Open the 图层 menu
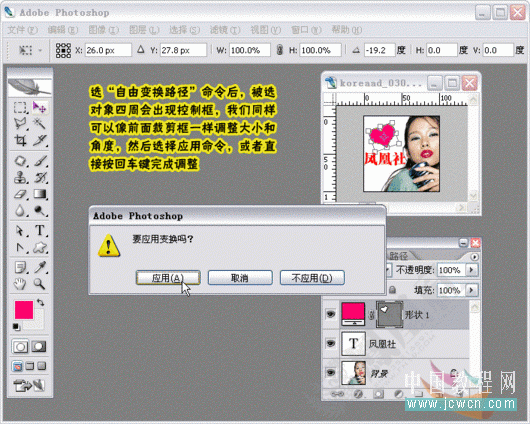 click(x=144, y=30)
